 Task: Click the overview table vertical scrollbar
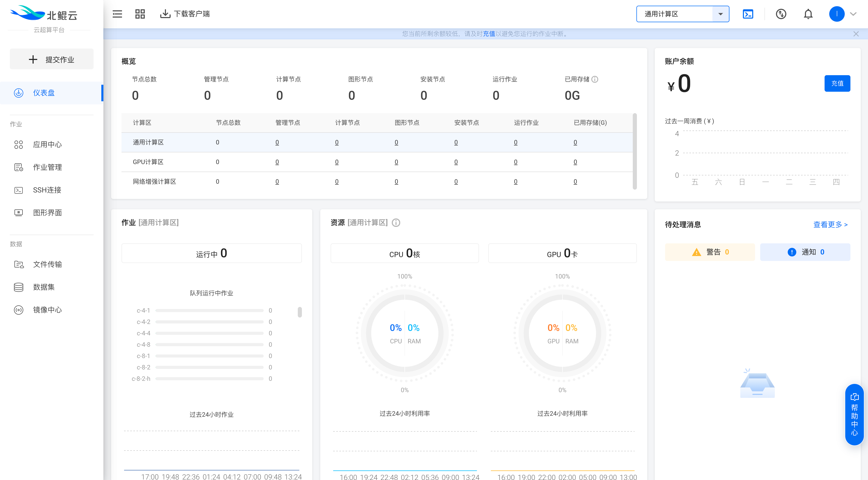(x=635, y=152)
